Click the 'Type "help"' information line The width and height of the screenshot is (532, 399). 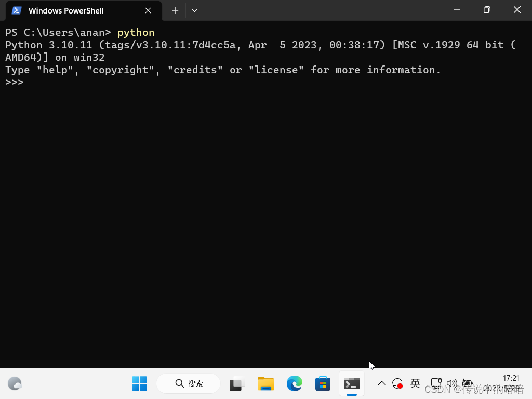(222, 70)
